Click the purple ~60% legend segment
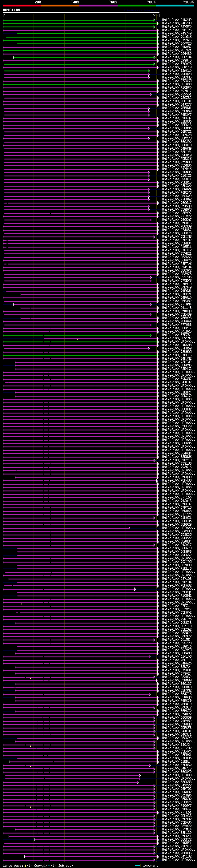197x868 pixels. (x=99, y=6)
